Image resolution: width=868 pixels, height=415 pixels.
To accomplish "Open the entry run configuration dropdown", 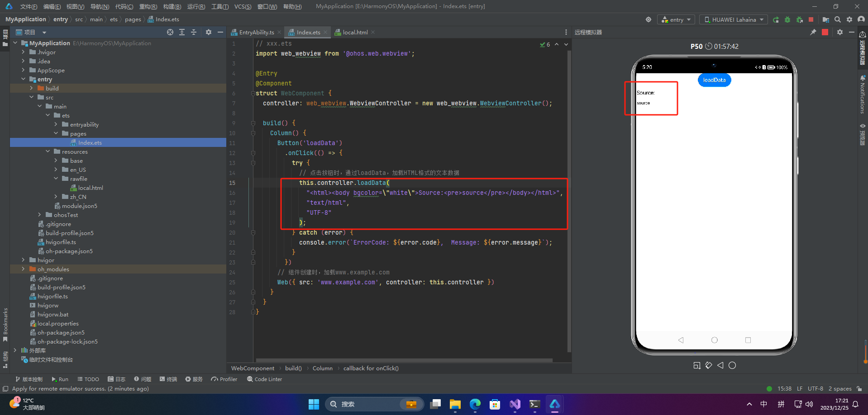I will 676,19.
